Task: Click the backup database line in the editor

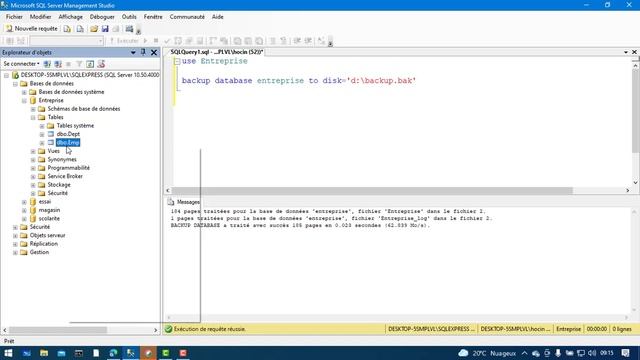Action: [299, 81]
